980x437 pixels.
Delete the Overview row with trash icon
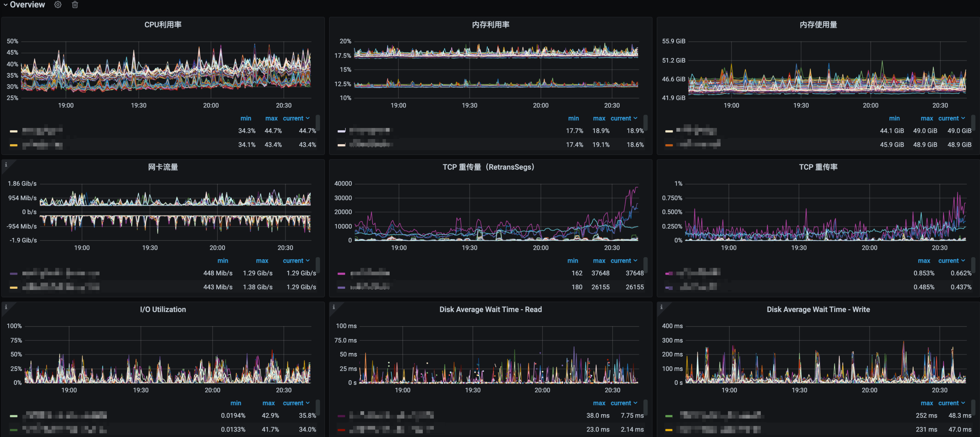(x=75, y=5)
